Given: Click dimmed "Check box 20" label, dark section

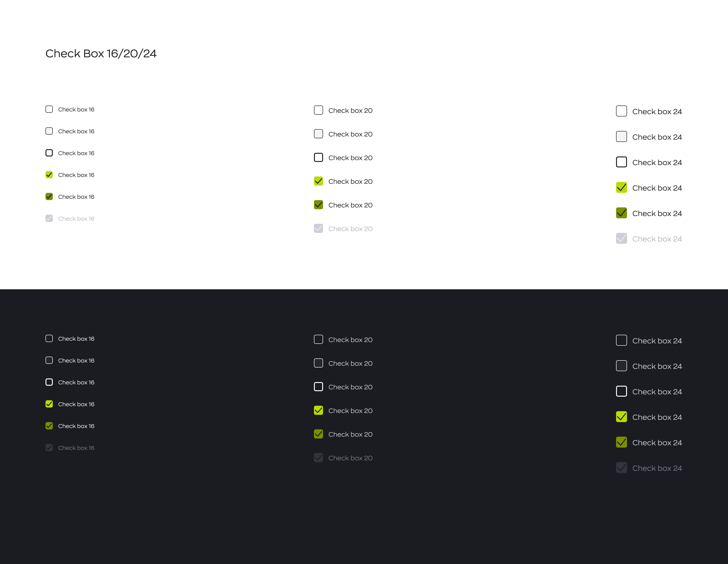Looking at the screenshot, I should (350, 458).
